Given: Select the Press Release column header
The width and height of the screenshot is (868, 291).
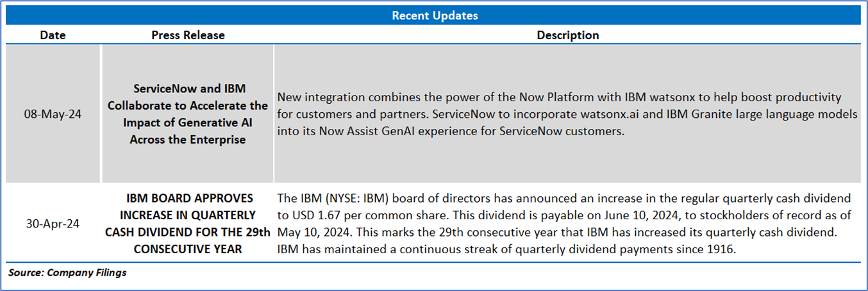Looking at the screenshot, I should coord(188,35).
